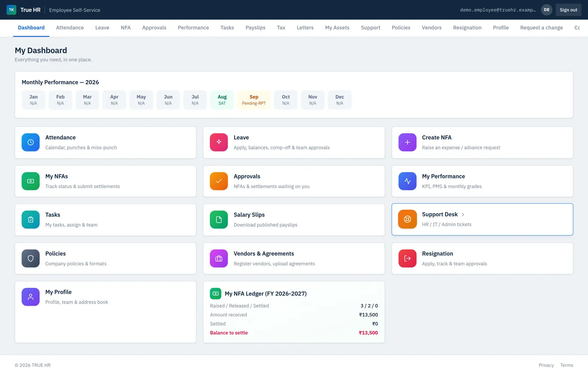Click the green My NFAs banknote icon
Image resolution: width=588 pixels, height=368 pixels.
point(31,181)
